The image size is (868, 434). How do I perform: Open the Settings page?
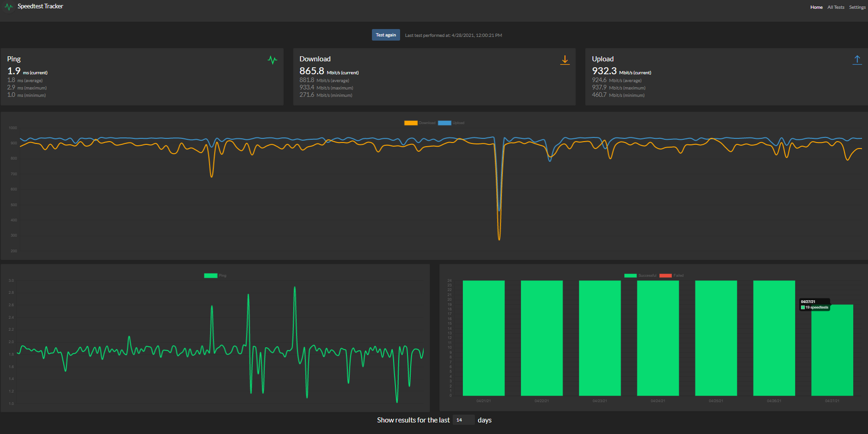tap(857, 7)
